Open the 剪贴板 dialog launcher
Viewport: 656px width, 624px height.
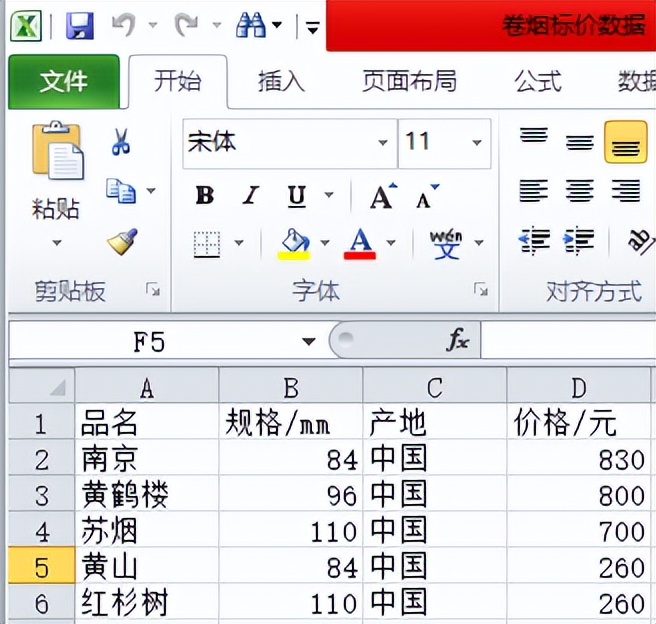pos(153,289)
